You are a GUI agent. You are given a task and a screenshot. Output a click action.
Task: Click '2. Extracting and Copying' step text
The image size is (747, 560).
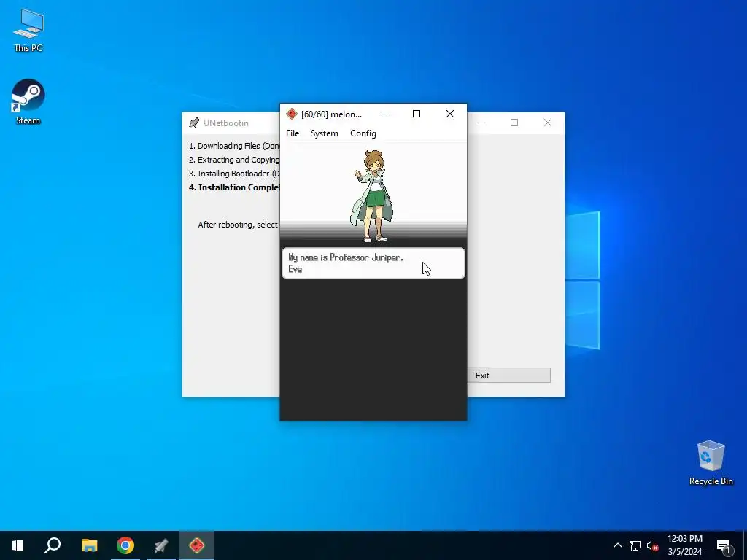234,160
